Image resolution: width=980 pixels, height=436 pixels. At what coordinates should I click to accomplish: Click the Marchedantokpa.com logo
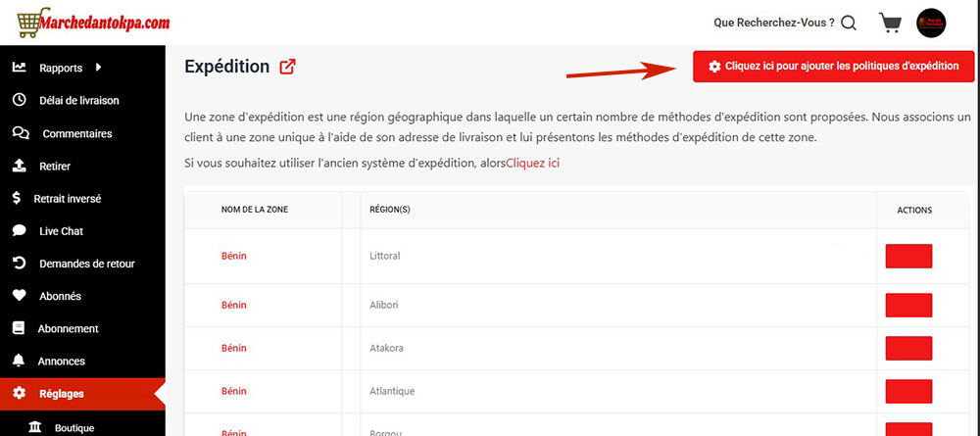tap(88, 22)
